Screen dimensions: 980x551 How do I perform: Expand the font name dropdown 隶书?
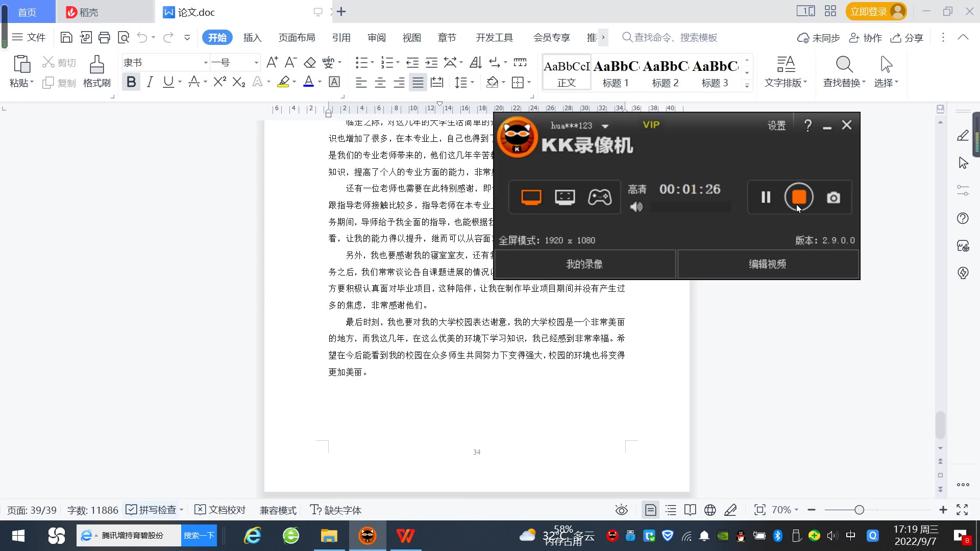206,63
